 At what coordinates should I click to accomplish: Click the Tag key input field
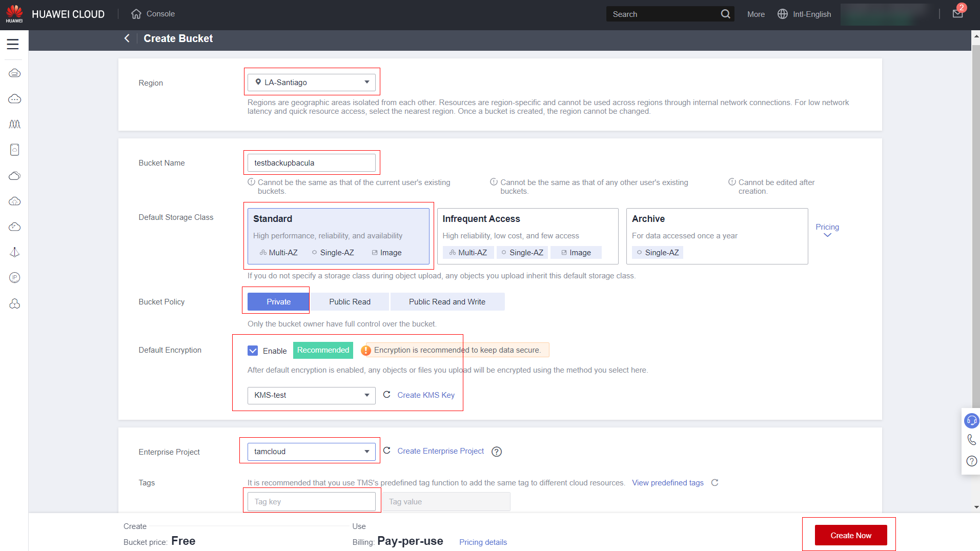311,502
